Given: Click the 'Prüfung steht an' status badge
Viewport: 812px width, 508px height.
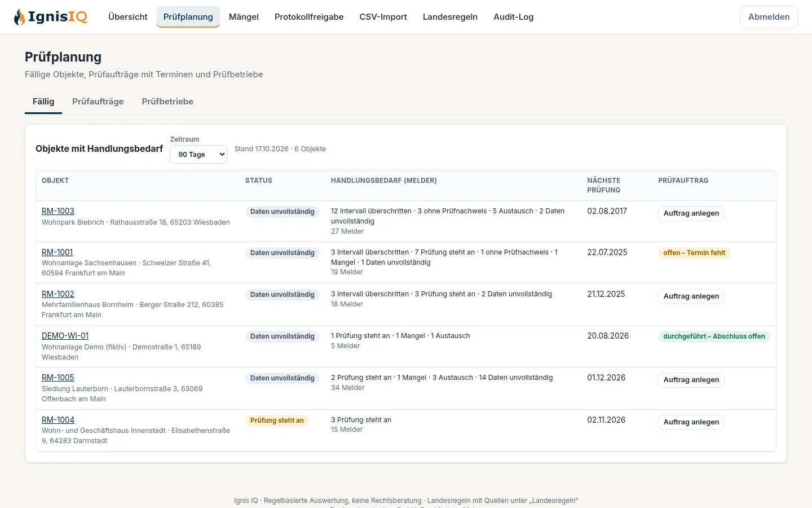Looking at the screenshot, I should coord(277,421).
